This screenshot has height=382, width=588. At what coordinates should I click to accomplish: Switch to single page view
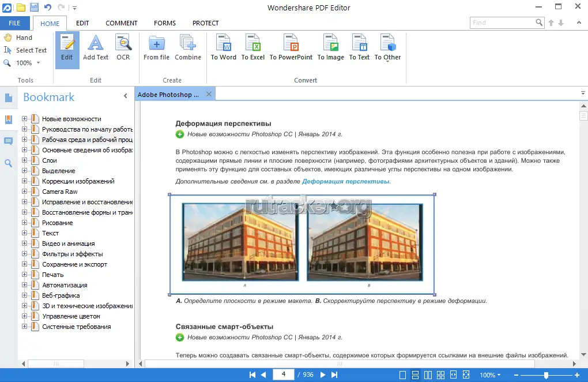pos(403,375)
